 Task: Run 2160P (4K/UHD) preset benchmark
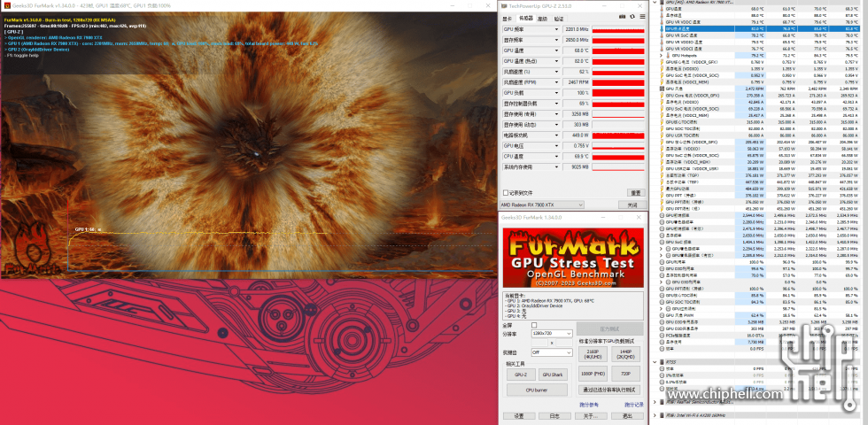coord(593,355)
